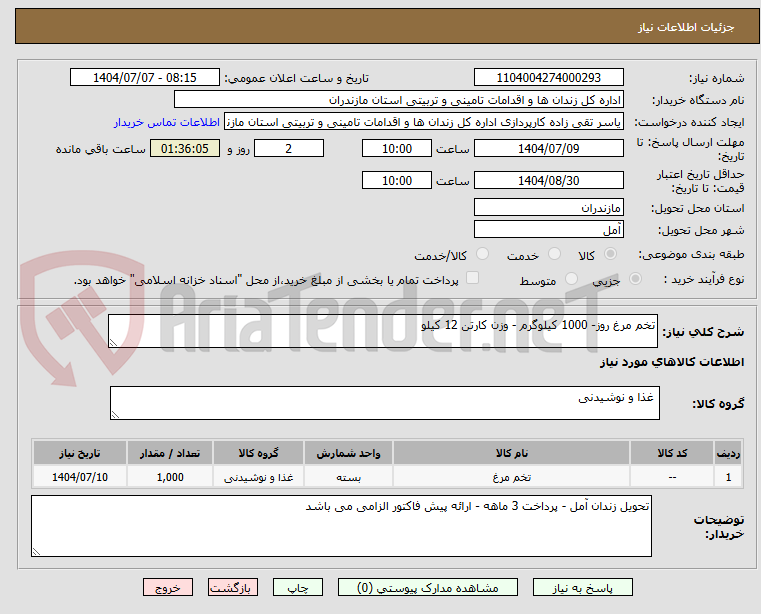Click the 'خروج' exit button
The image size is (761, 614).
[x=167, y=588]
